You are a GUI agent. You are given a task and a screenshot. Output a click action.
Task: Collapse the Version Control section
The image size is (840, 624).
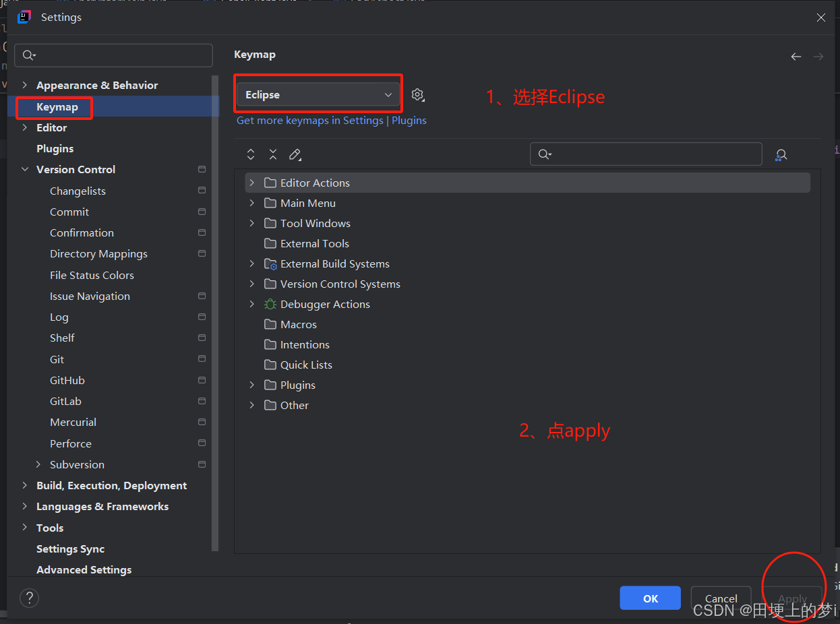point(25,169)
